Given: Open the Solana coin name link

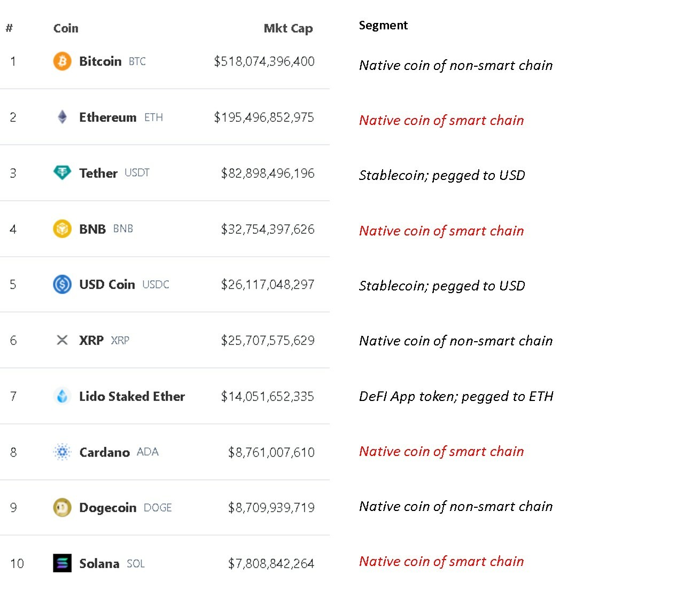Looking at the screenshot, I should (x=99, y=564).
